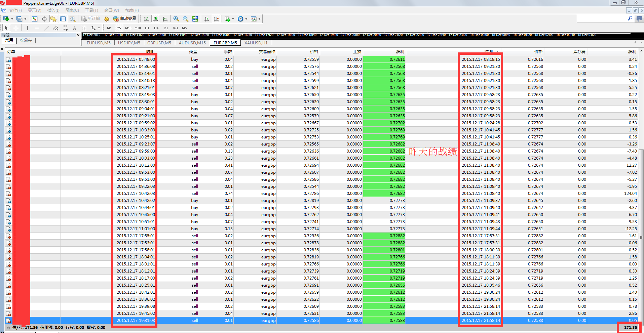Toggle chart auto scroll

coord(207,19)
